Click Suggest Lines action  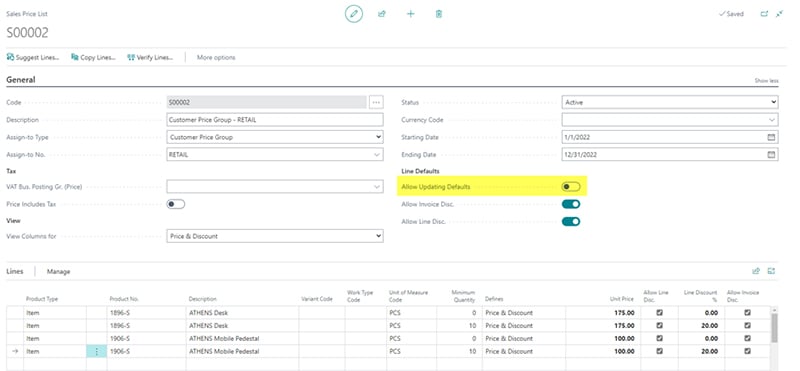tap(33, 58)
